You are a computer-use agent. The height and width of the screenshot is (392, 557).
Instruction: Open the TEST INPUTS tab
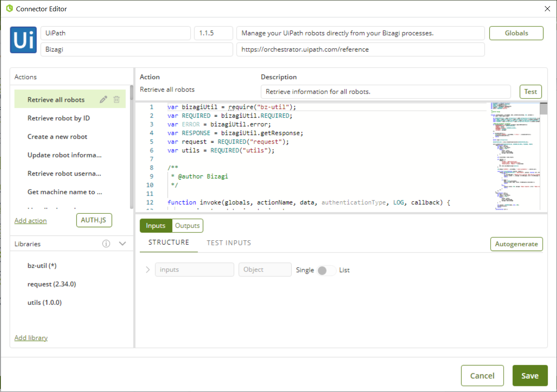coord(229,243)
